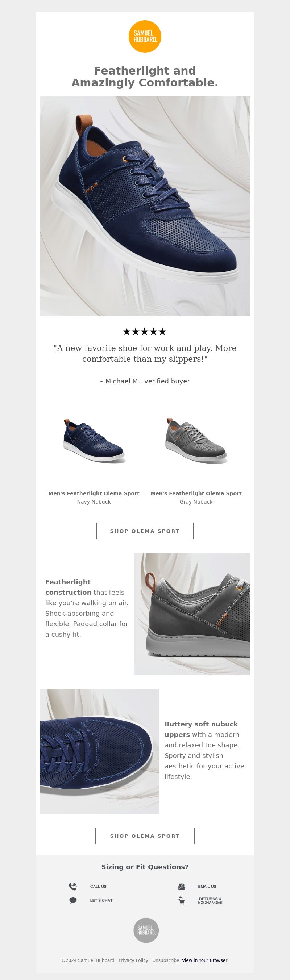Click first Shop Olema Sport button
Viewport: 290px width, 980px height.
tap(145, 531)
